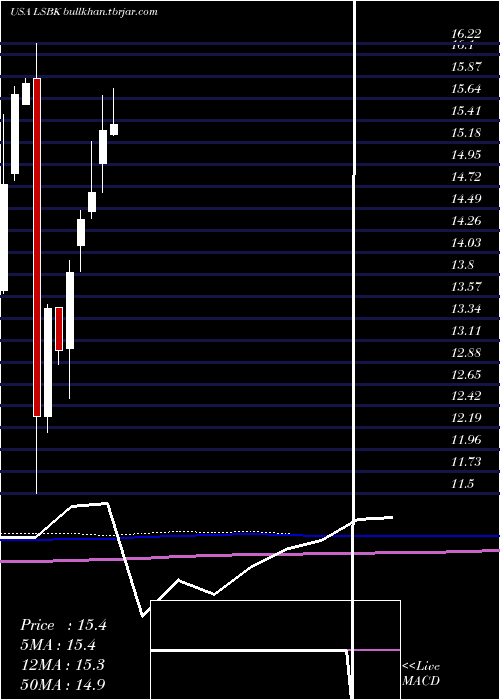Click the 15.41 price axis label
This screenshot has height=700, width=500.
[466, 111]
